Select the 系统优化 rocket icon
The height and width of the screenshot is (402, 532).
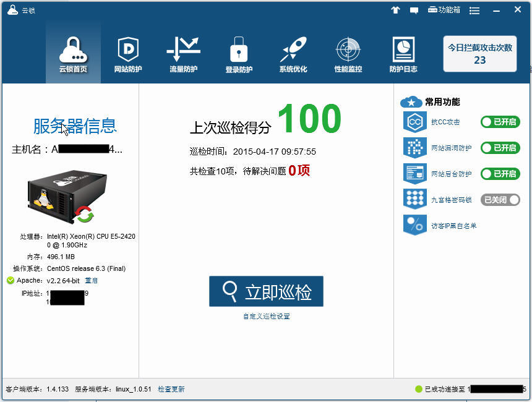click(293, 54)
